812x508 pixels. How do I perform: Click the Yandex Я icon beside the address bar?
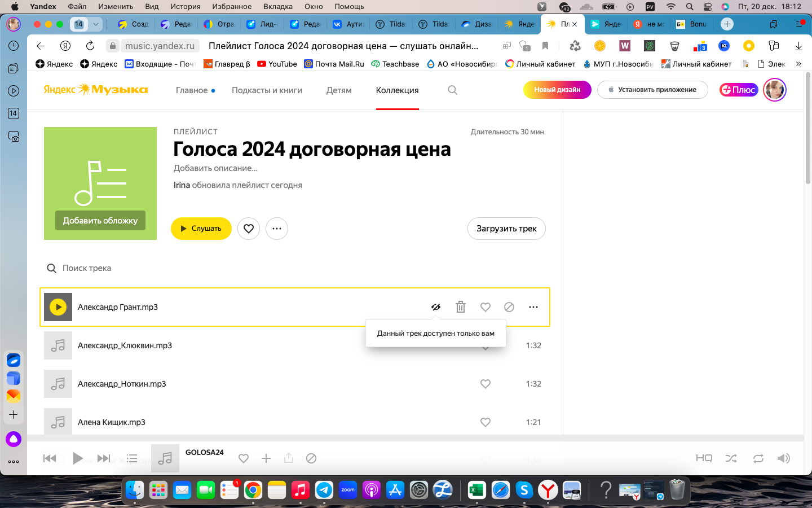65,46
